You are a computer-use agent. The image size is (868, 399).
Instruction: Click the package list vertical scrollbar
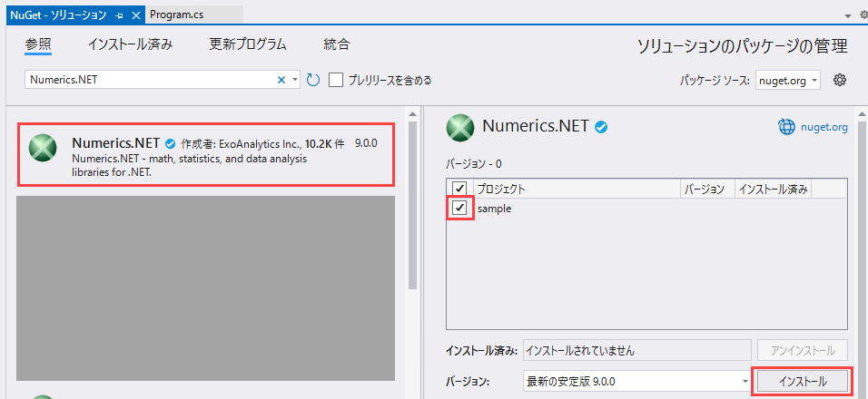pos(412,204)
